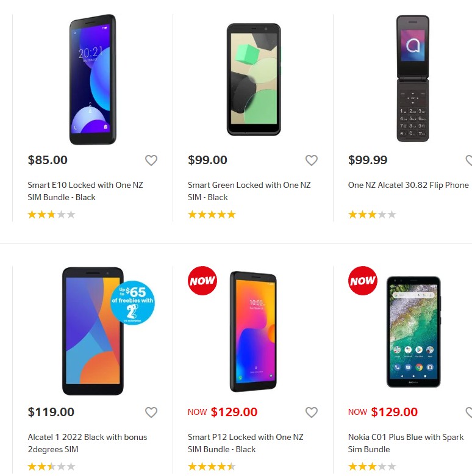The width and height of the screenshot is (472, 476).
Task: Click wishlist heart for Alcatel 1 2022
Action: [151, 413]
